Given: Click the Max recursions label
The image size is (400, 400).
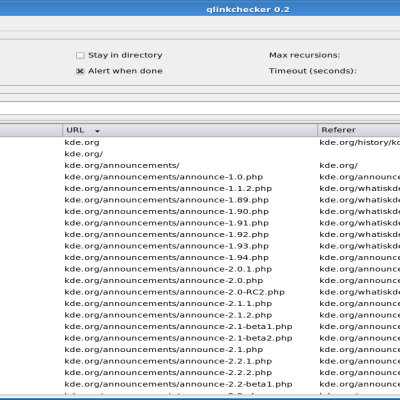Looking at the screenshot, I should (x=305, y=55).
